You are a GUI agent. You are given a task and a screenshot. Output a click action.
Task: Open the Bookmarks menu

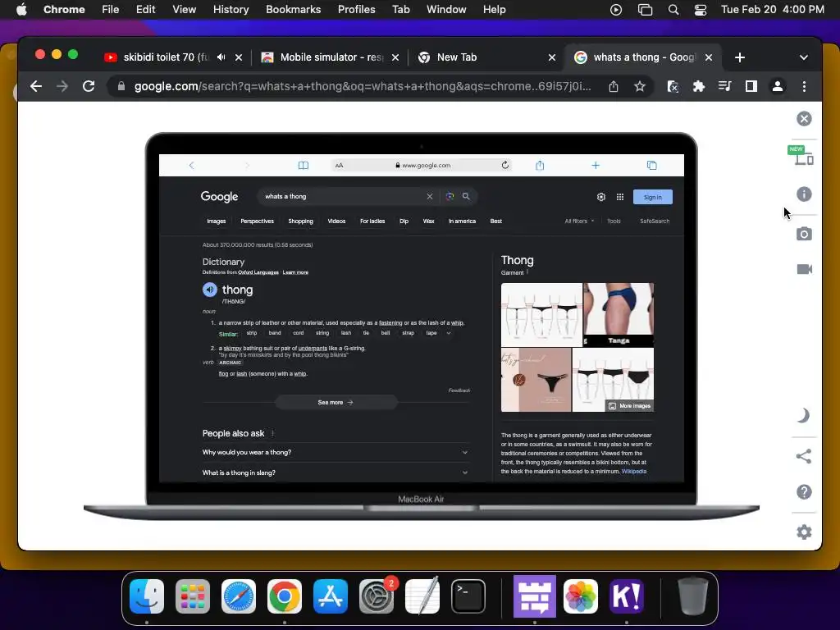click(x=293, y=10)
